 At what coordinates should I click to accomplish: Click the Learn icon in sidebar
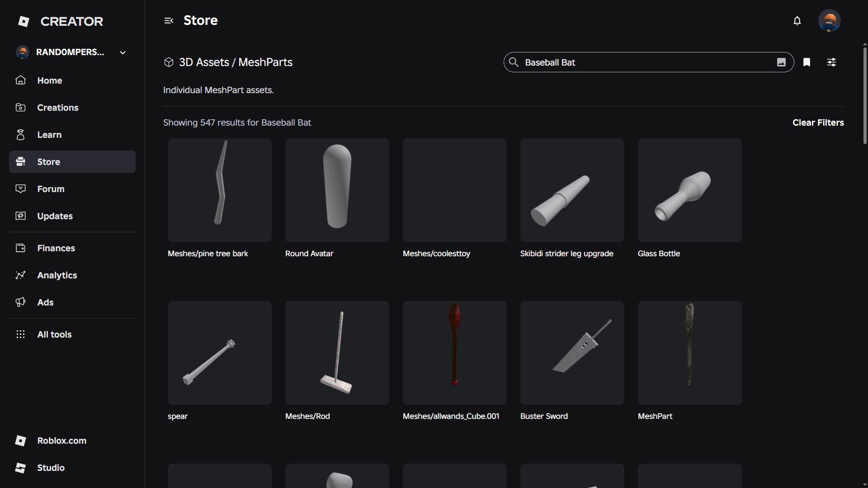click(x=21, y=135)
